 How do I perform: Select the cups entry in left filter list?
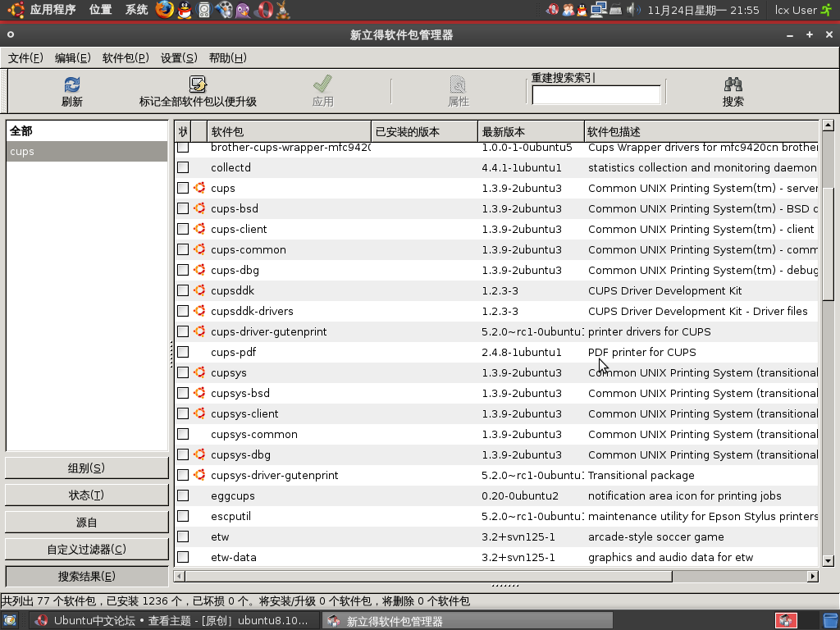click(87, 152)
